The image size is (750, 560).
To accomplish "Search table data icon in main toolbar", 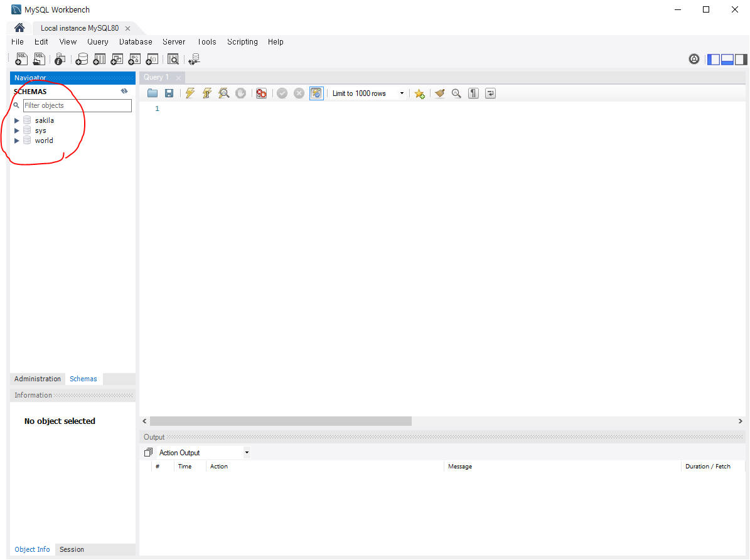I will pyautogui.click(x=173, y=59).
